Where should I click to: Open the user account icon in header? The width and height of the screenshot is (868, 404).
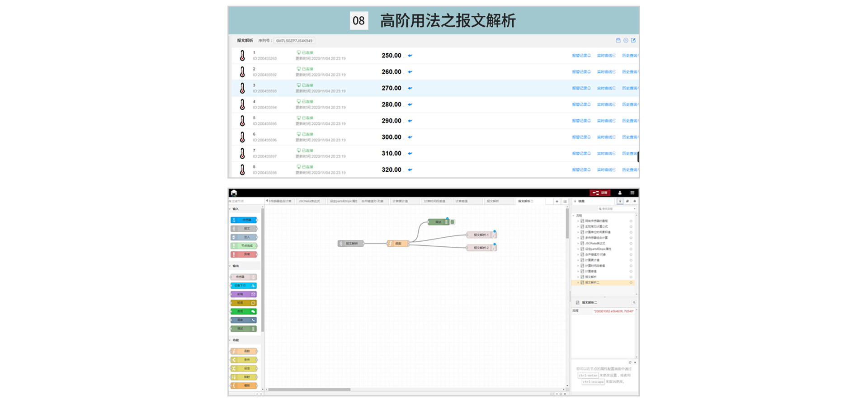620,193
